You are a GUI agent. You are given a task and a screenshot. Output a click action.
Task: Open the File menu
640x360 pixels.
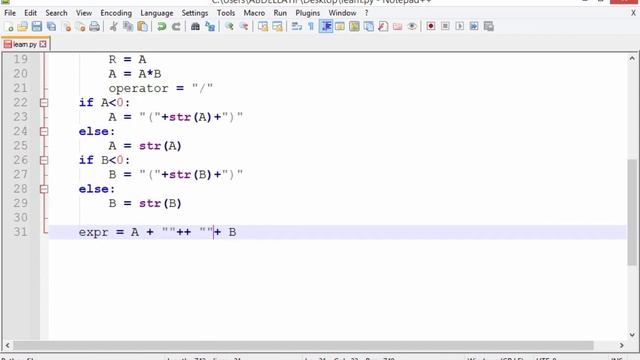click(10, 13)
